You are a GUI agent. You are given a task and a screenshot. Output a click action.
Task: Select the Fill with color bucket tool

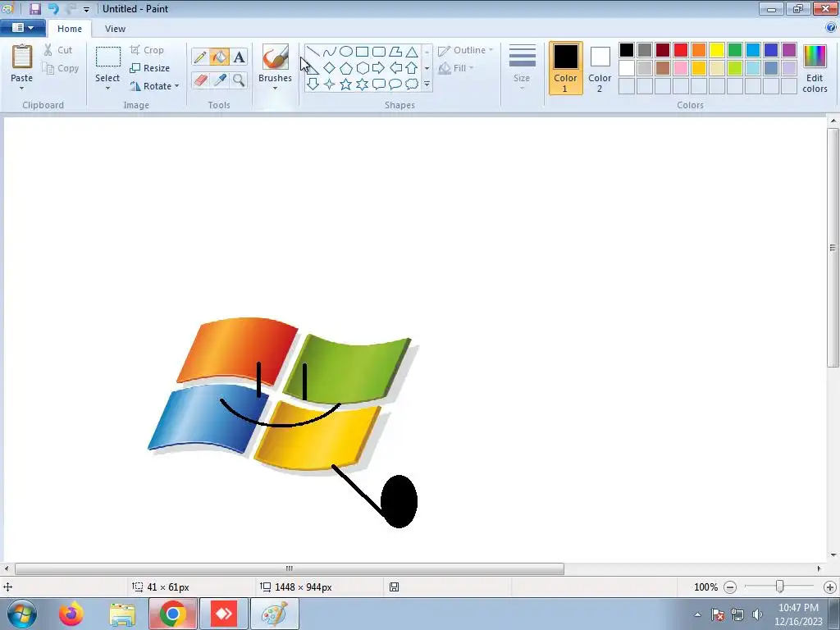click(x=220, y=57)
